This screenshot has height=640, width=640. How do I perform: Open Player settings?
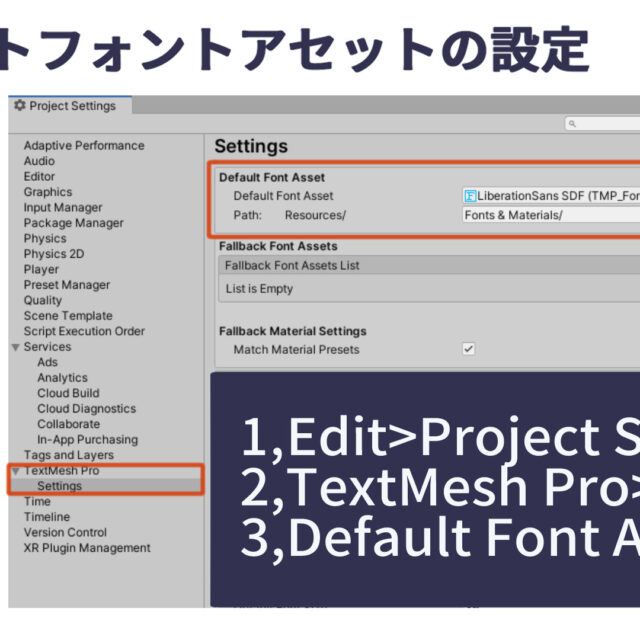point(41,270)
